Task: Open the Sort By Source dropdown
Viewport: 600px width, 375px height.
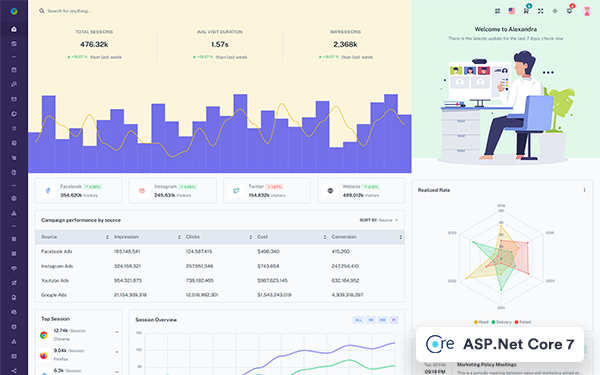Action: click(379, 220)
